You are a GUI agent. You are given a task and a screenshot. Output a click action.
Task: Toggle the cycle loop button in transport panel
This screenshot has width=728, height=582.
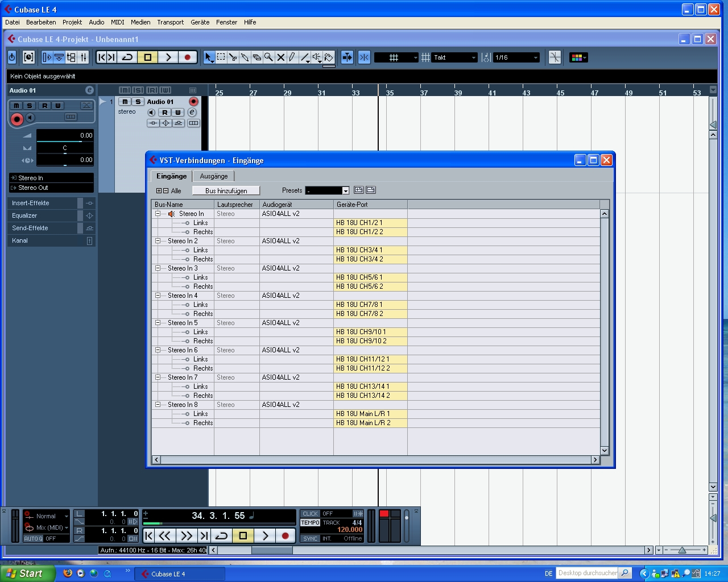221,535
